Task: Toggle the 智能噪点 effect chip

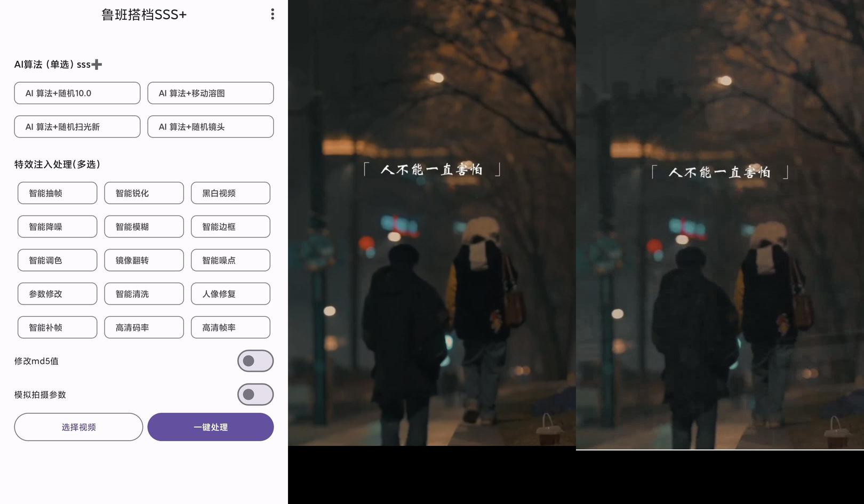Action: coord(230,260)
